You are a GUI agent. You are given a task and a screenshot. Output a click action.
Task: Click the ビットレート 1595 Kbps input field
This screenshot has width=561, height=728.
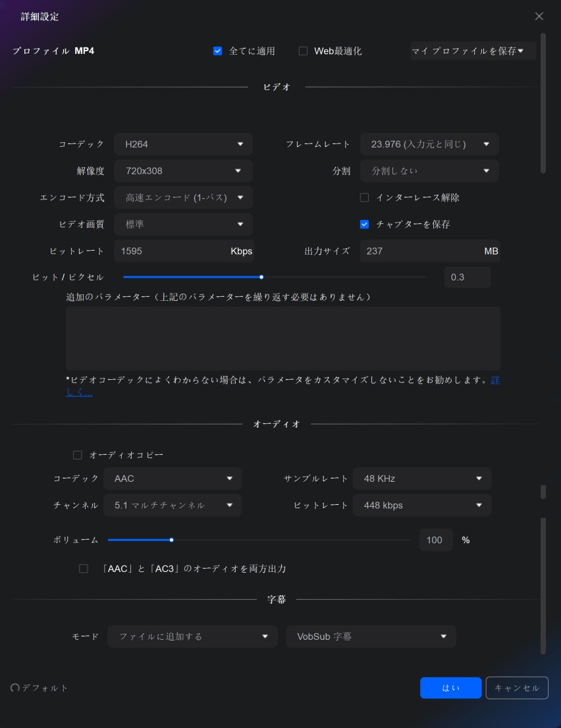tap(171, 251)
